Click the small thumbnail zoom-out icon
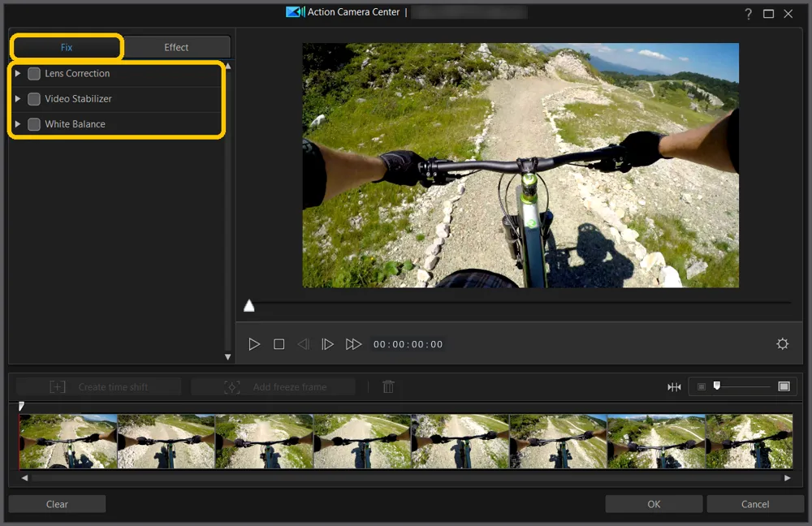Screen dimensions: 812x526 point(702,386)
